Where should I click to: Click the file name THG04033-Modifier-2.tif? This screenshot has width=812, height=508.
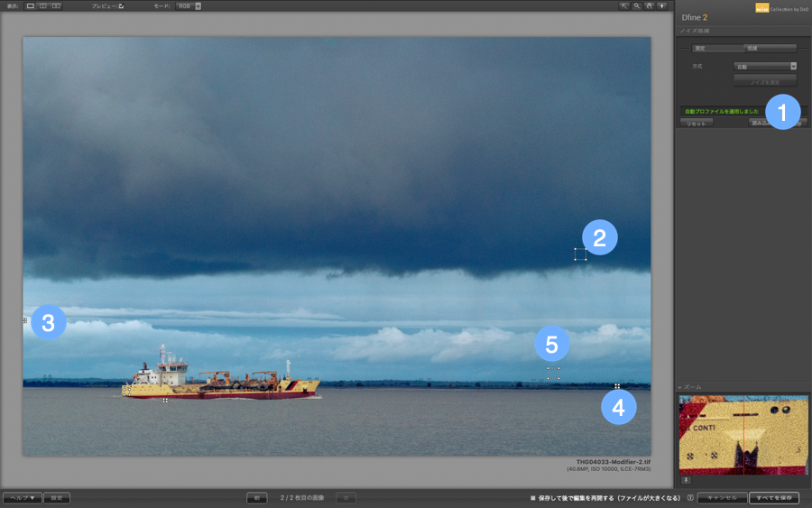[614, 462]
